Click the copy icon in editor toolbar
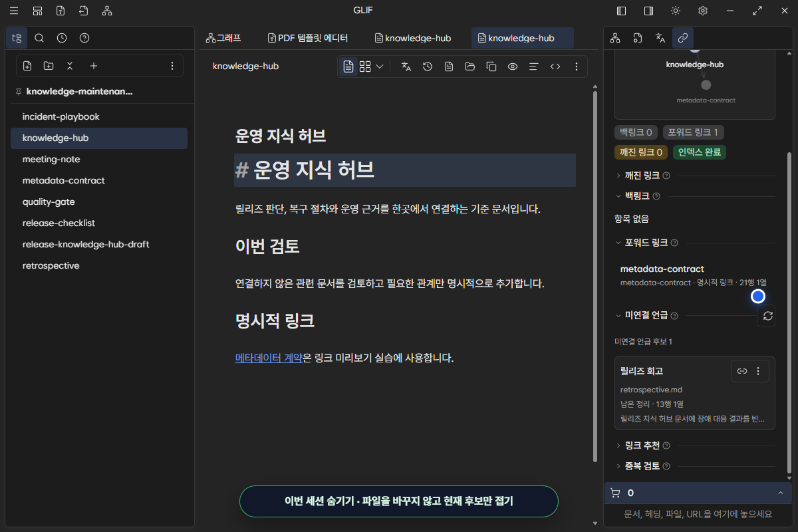798x532 pixels. 491,66
